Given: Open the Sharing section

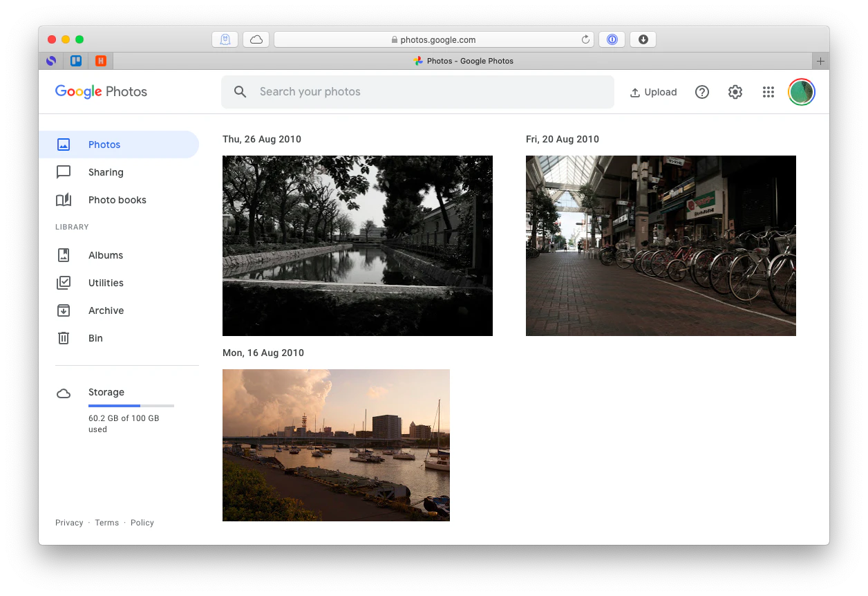Looking at the screenshot, I should (x=106, y=172).
